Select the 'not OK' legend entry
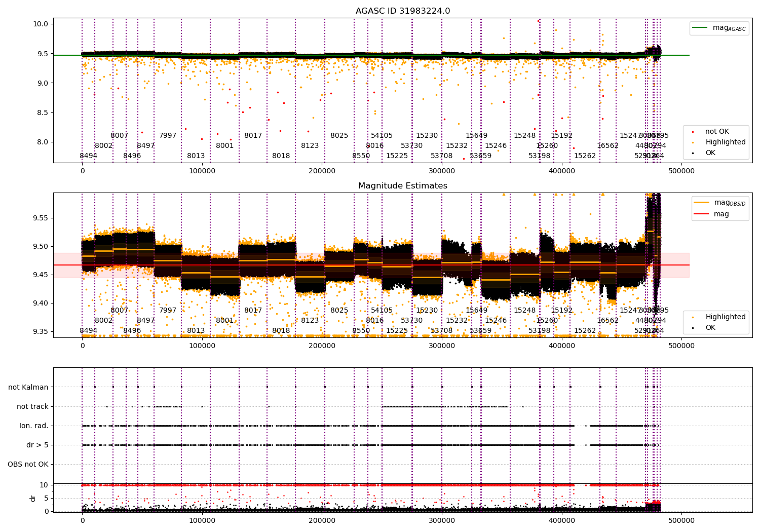760x532 pixels. (x=717, y=132)
